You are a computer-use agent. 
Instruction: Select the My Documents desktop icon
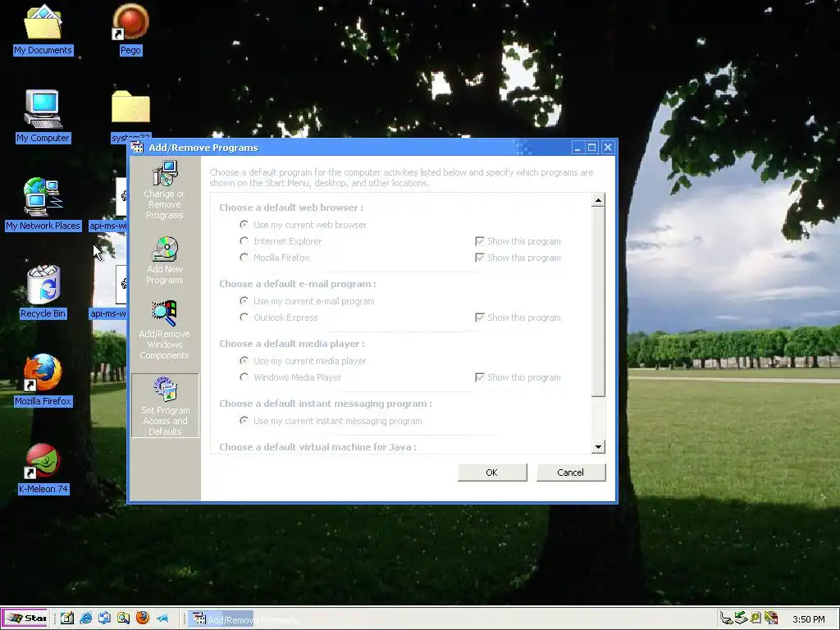[x=43, y=30]
